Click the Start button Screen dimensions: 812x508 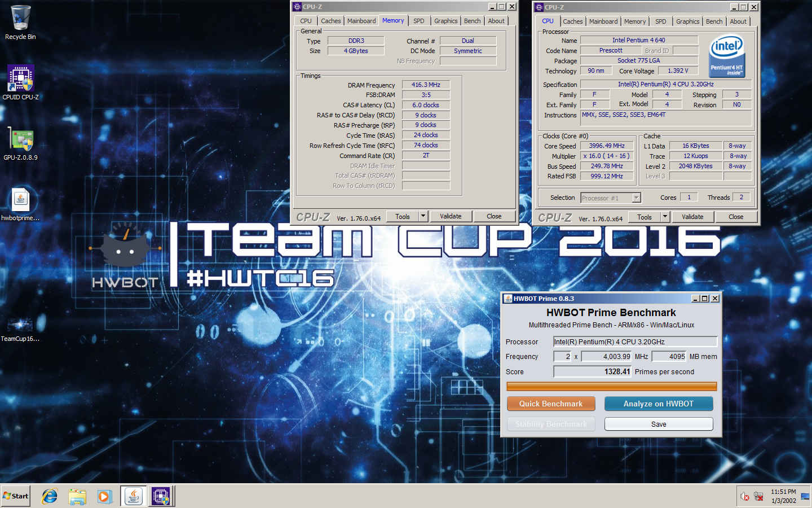16,496
